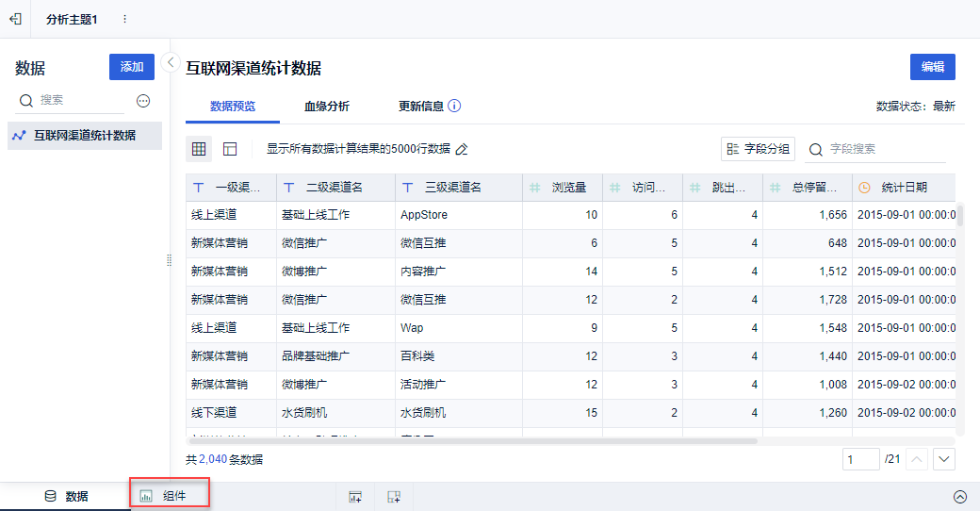Screen dimensions: 980x511
Task: Click the exit icon beside 分析主题1
Action: (15, 19)
